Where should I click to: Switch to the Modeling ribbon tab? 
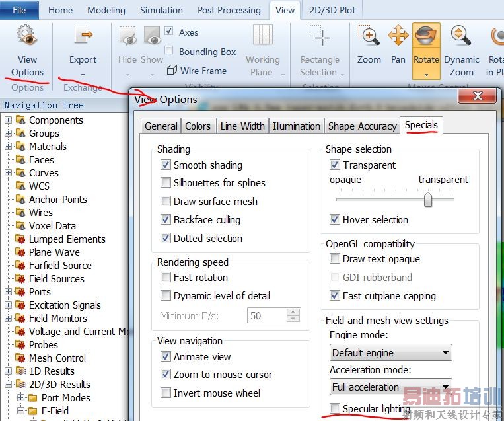pos(106,11)
